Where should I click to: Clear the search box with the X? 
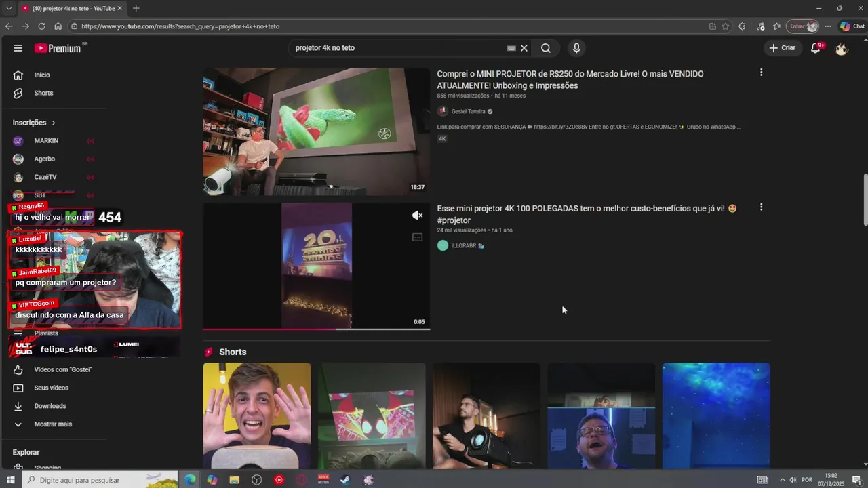[524, 48]
